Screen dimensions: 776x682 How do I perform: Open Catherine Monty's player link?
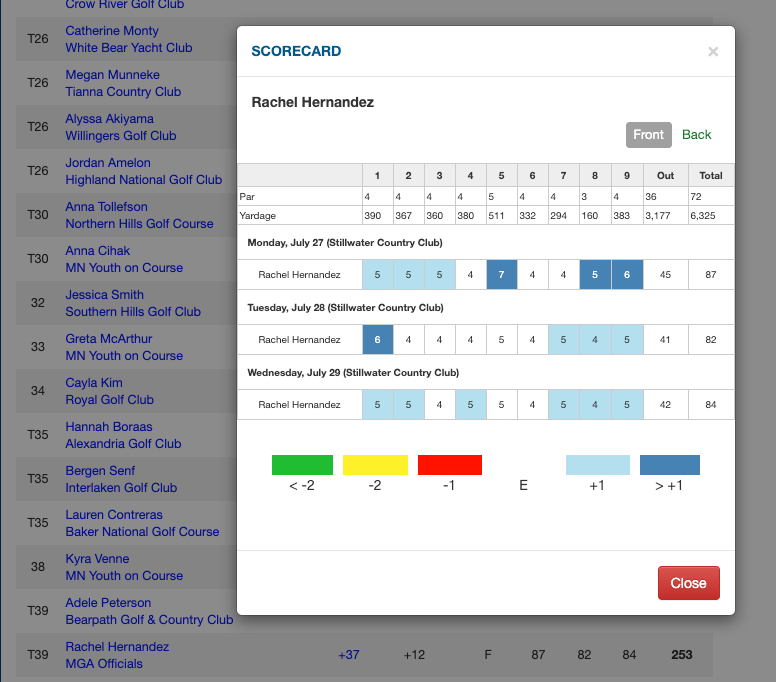112,31
